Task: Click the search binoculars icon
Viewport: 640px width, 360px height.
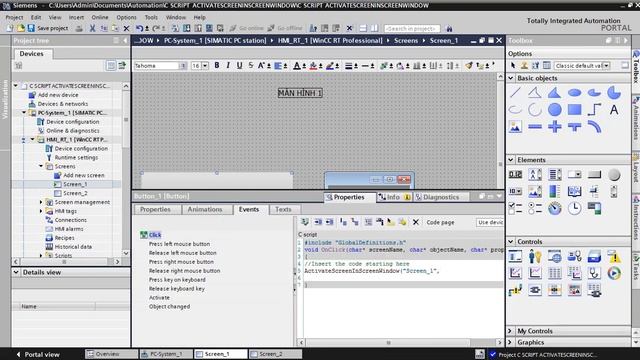Action: (x=449, y=28)
